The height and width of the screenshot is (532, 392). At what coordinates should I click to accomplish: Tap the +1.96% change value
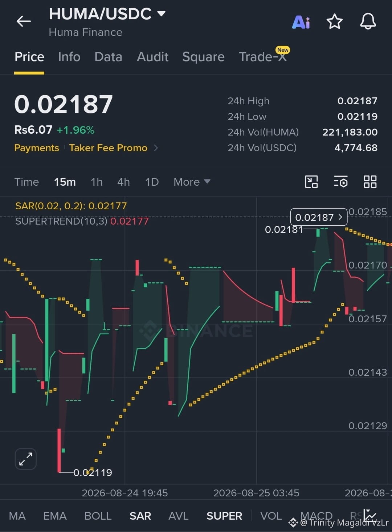pos(75,130)
